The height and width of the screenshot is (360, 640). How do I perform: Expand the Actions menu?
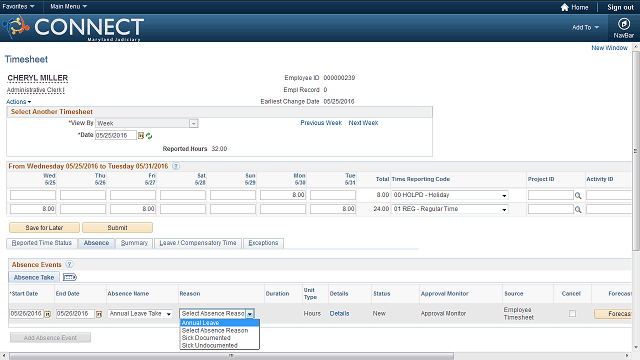coord(18,102)
